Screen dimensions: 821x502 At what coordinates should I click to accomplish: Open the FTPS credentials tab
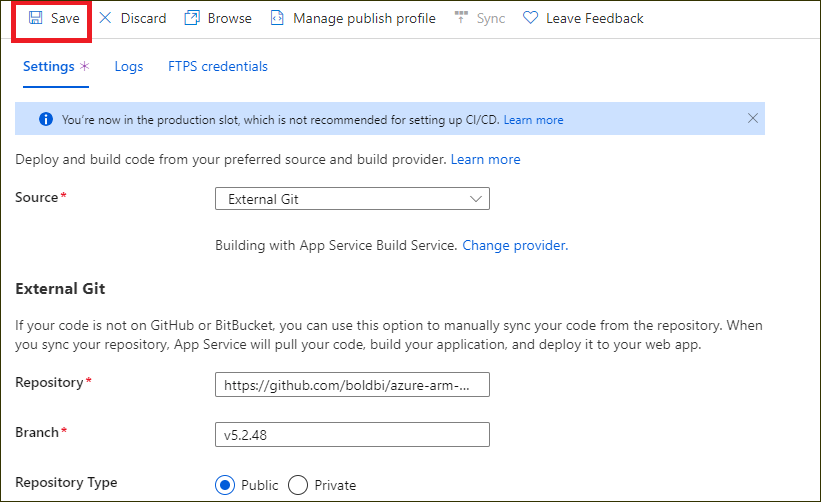(218, 67)
